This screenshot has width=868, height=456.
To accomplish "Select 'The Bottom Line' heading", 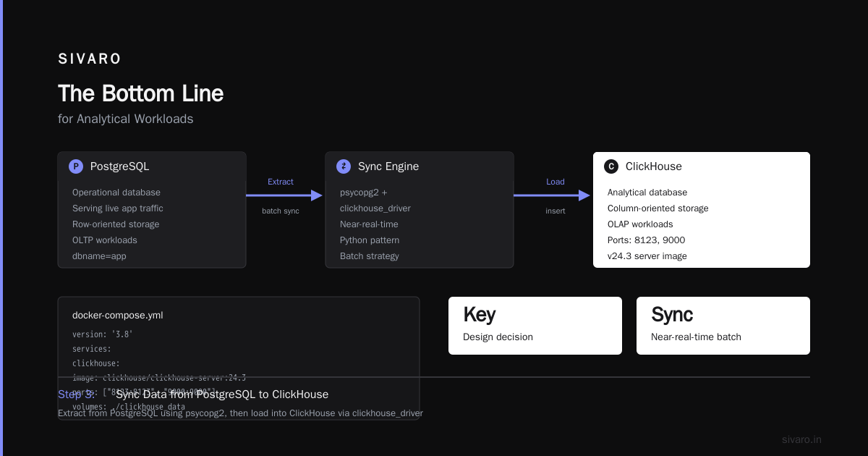I will [140, 93].
